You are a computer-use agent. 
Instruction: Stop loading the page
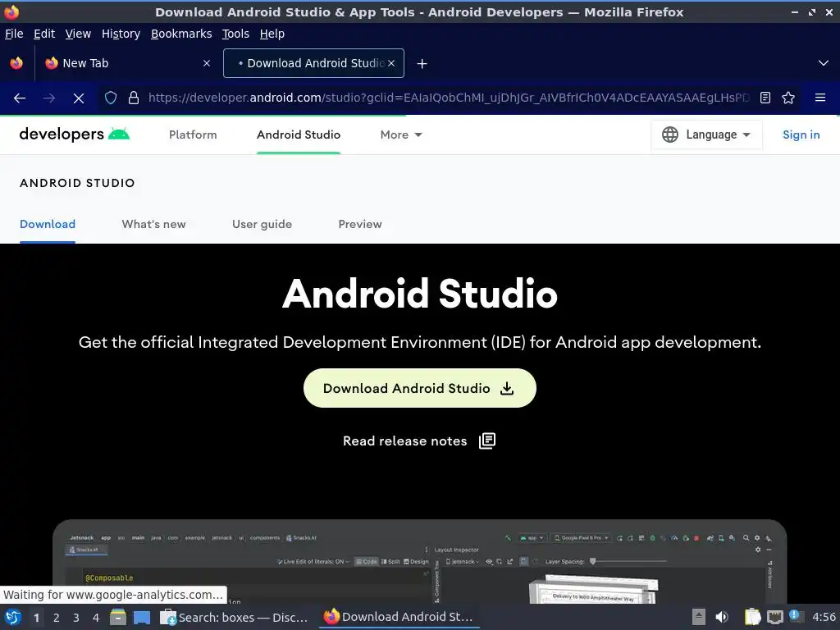pos(79,98)
